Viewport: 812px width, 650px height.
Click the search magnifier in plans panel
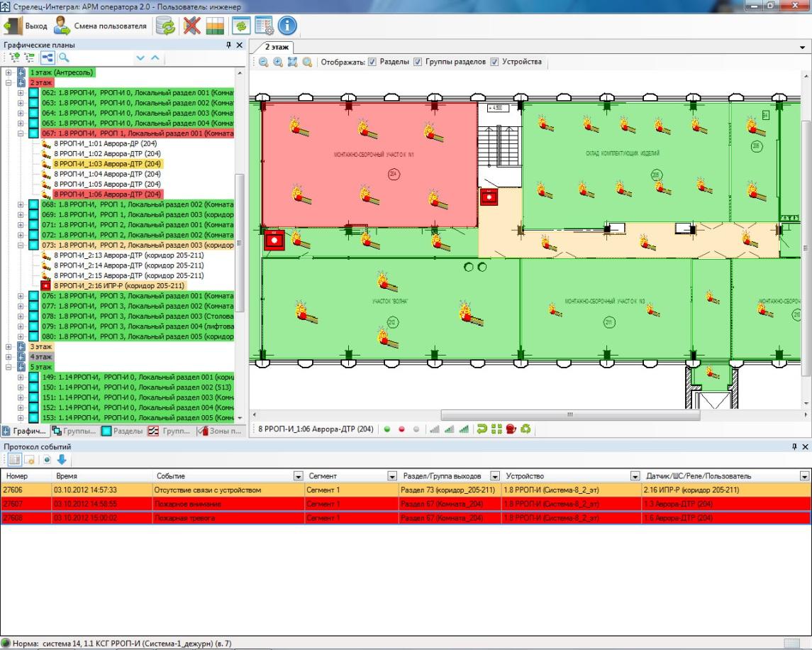(x=64, y=57)
